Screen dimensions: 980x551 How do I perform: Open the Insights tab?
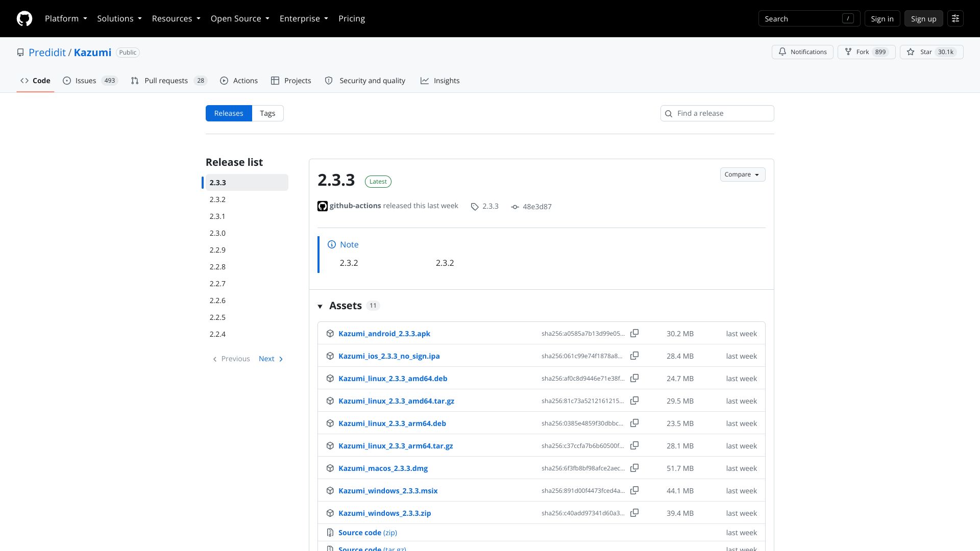440,81
